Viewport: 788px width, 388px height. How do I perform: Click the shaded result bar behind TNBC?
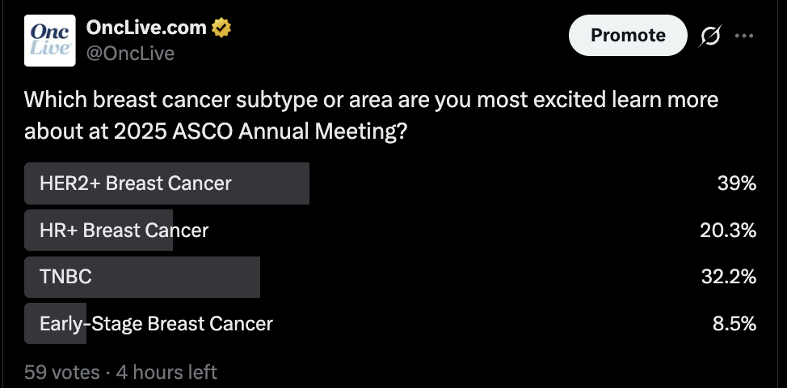click(142, 277)
